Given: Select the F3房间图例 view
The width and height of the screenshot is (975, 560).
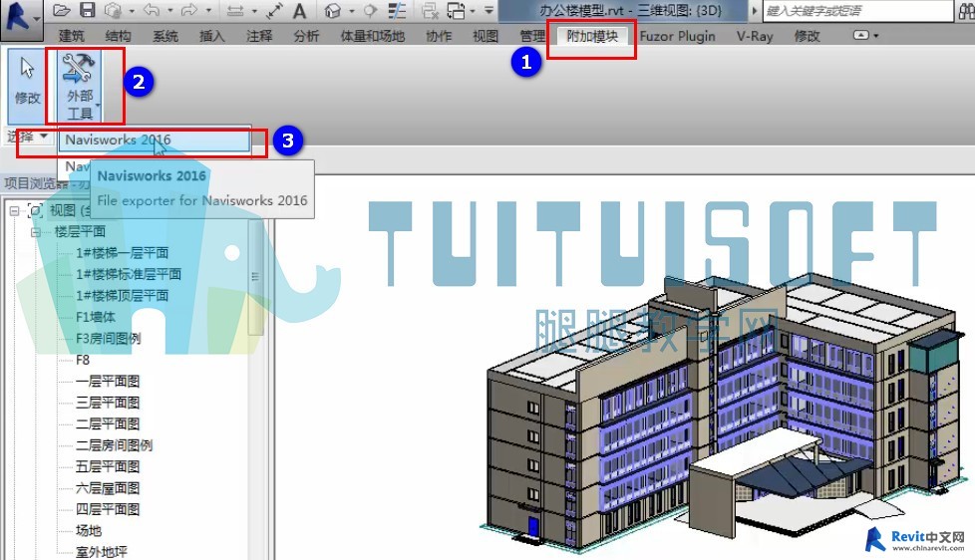Looking at the screenshot, I should [109, 339].
